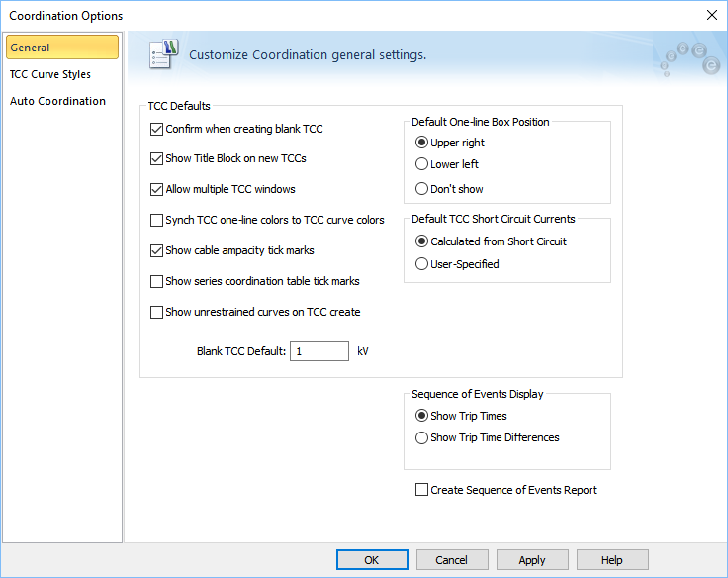Enable Synch TCC one-line colors option
The image size is (728, 578).
156,220
